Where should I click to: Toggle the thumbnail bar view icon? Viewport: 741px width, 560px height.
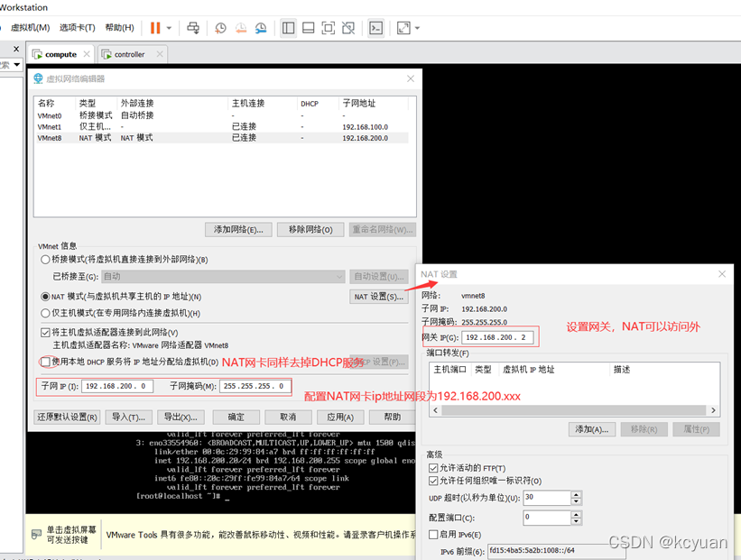click(x=308, y=28)
